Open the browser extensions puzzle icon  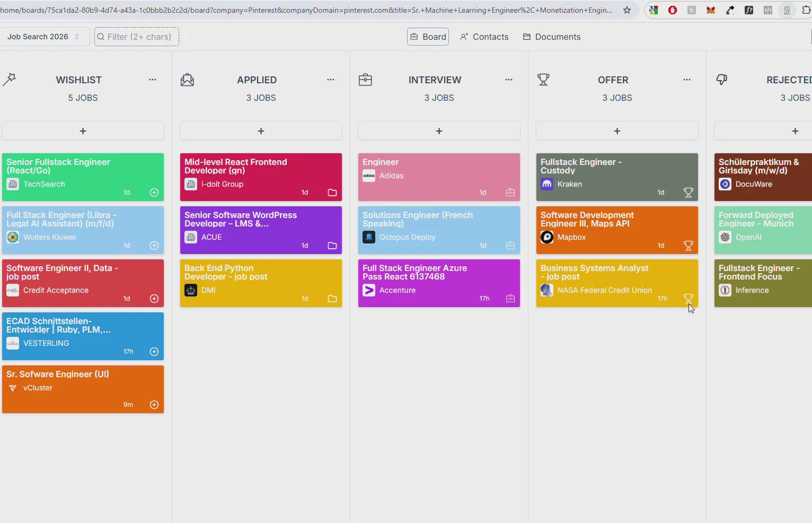pos(807,10)
